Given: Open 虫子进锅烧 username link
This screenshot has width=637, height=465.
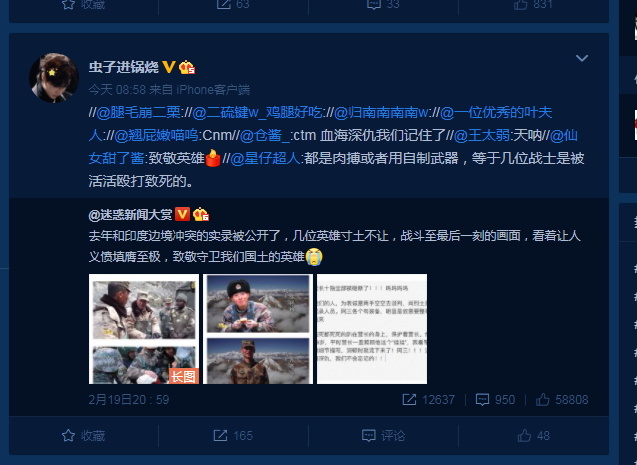Looking at the screenshot, I should coord(124,67).
